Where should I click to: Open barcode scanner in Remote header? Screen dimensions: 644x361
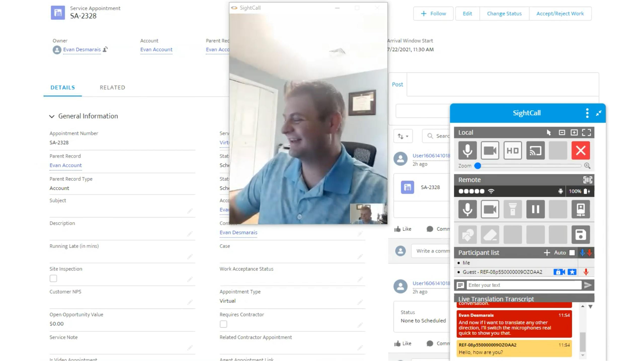tap(587, 180)
